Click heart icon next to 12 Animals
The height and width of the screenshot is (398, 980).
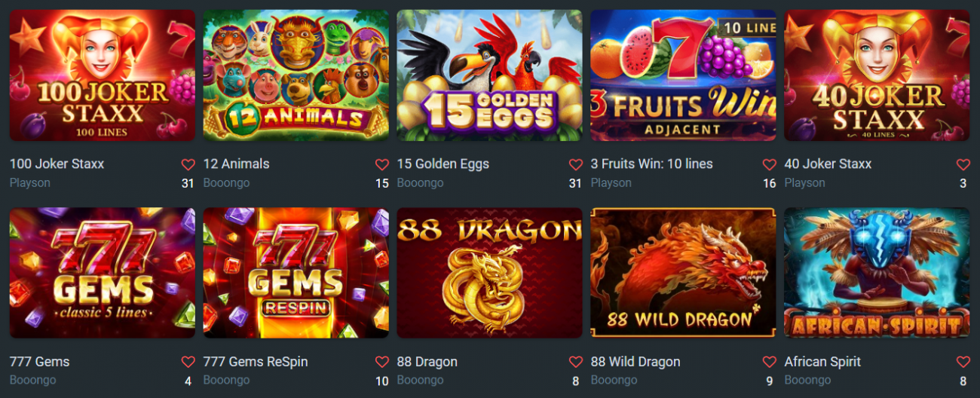coord(381,164)
